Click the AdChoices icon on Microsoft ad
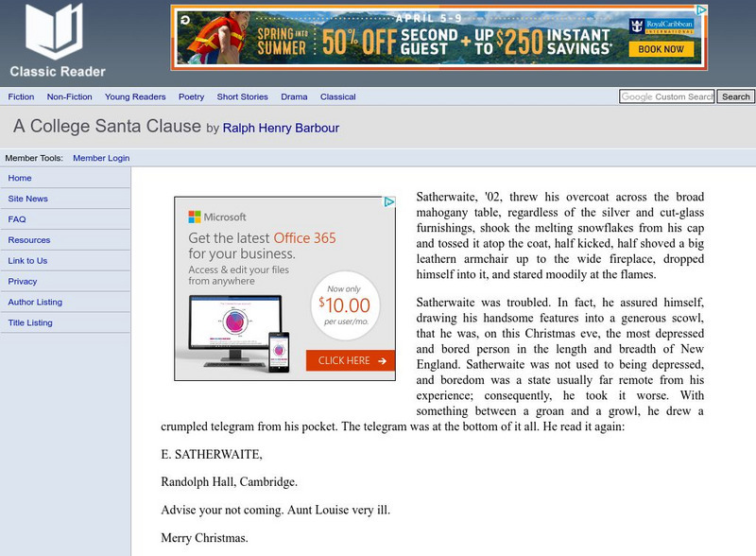 (389, 202)
